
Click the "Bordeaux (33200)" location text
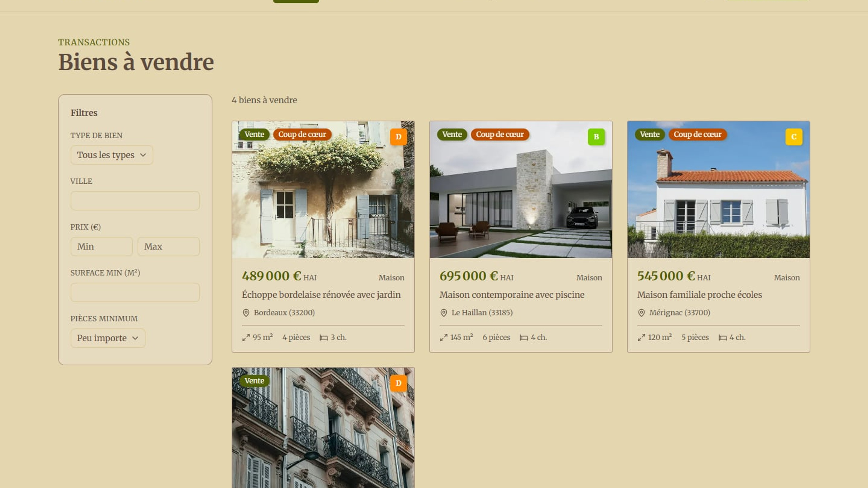[x=284, y=312]
